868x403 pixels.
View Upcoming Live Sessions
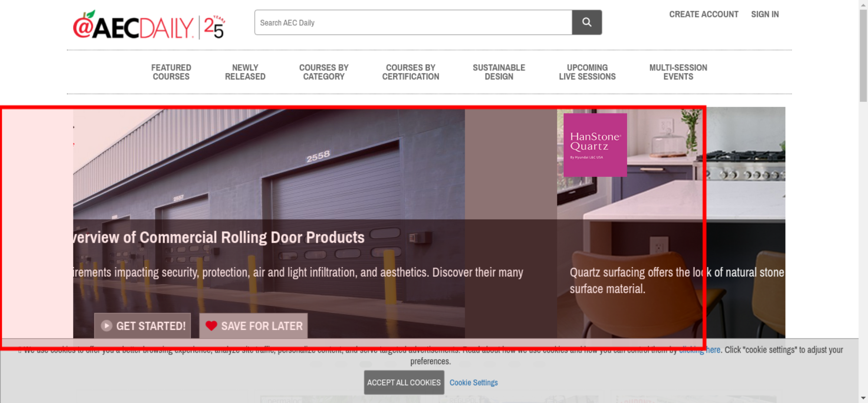[x=587, y=72]
